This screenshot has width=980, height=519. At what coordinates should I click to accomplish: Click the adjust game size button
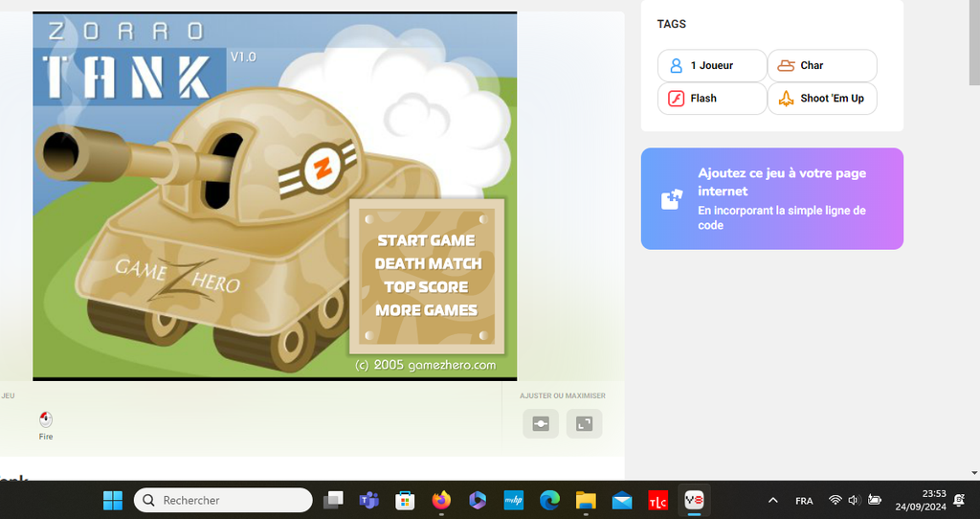[x=541, y=424]
